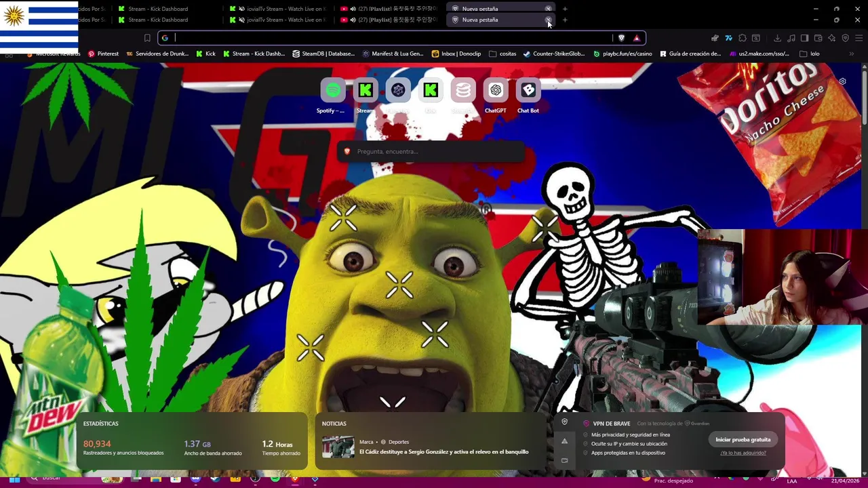868x488 pixels.
Task: Open the 'Servidores de Drunk...' bookmark
Action: pos(157,54)
